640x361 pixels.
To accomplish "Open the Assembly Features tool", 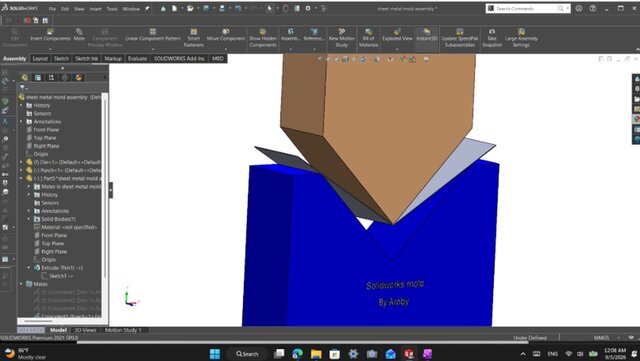I will pos(291,36).
